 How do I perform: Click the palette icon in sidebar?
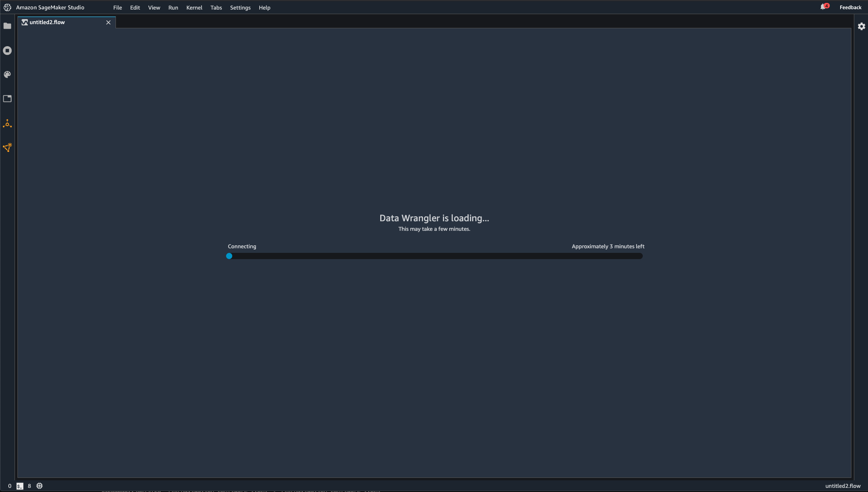[x=7, y=74]
